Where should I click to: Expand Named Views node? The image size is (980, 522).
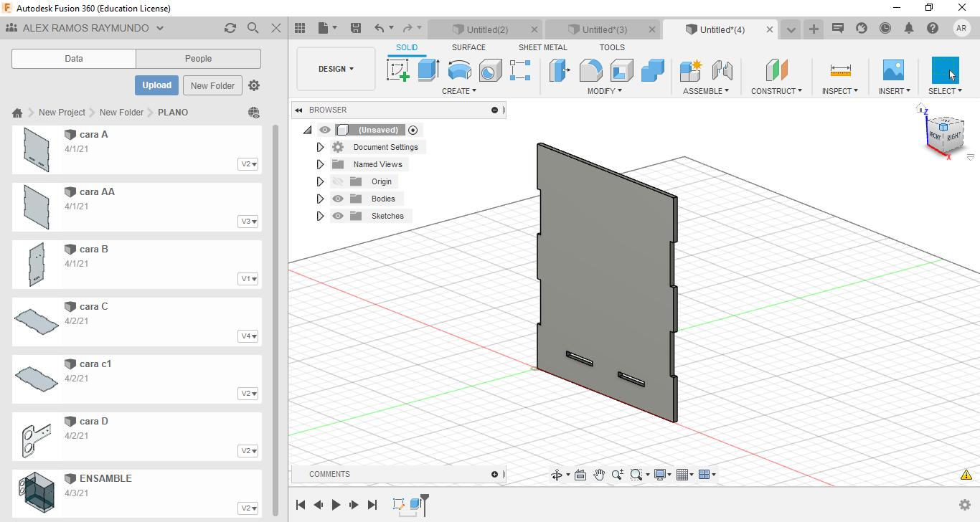tap(320, 164)
